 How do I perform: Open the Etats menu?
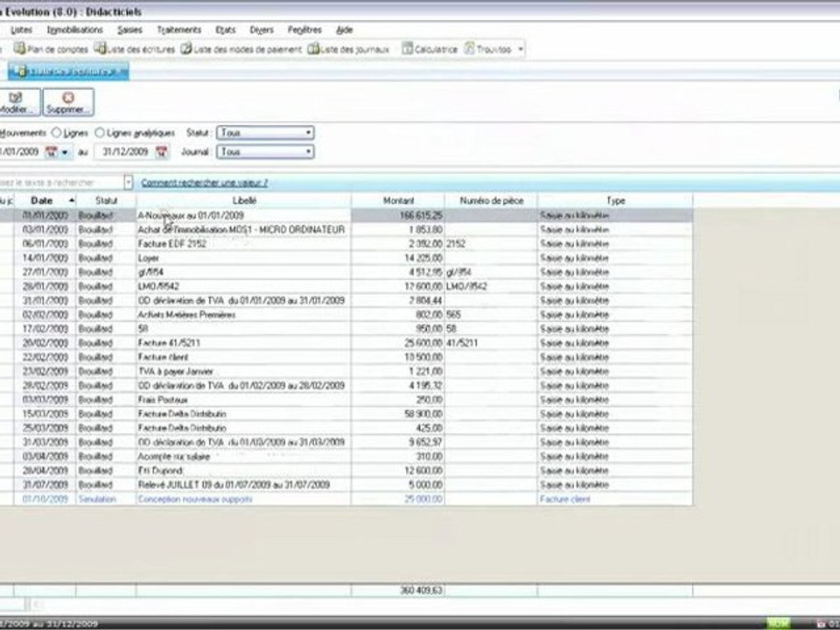click(226, 30)
